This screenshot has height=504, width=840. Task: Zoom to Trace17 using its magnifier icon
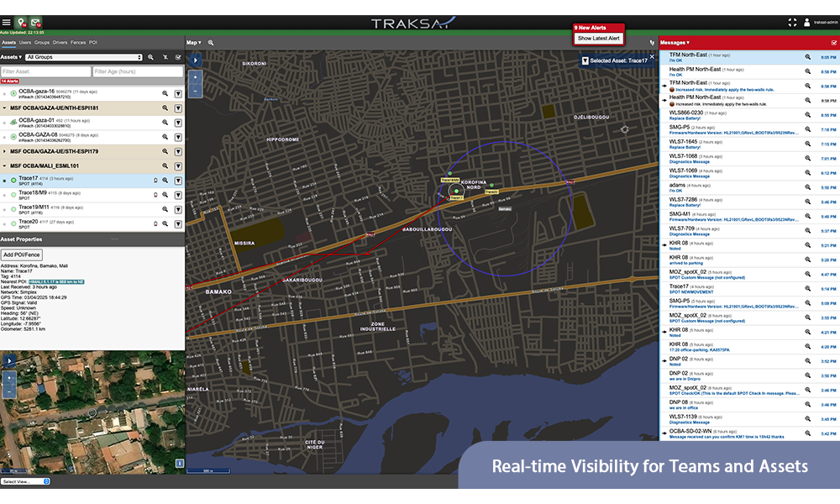(165, 181)
